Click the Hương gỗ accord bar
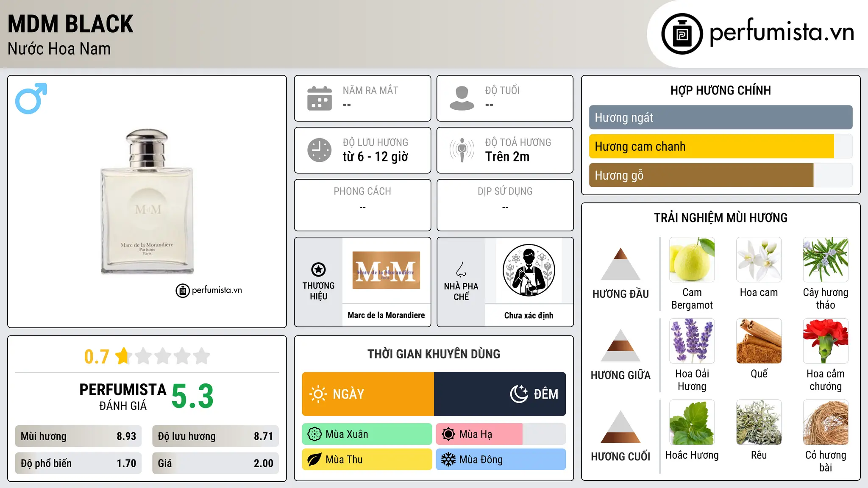 (x=721, y=175)
